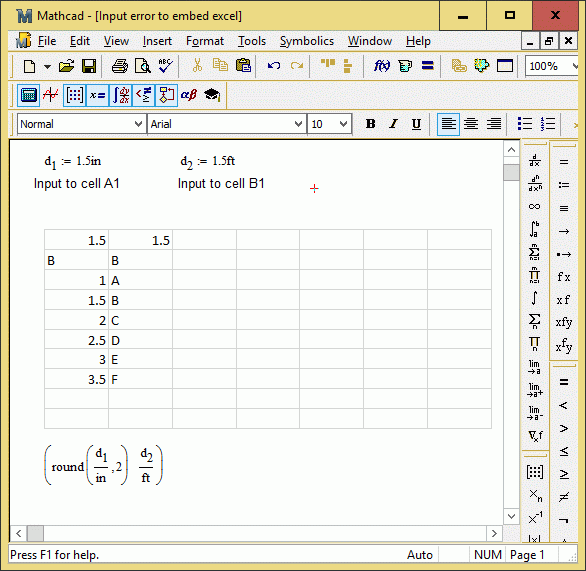Open the Greek symbol toolbar
Viewport: 586px width, 571px height.
(189, 95)
